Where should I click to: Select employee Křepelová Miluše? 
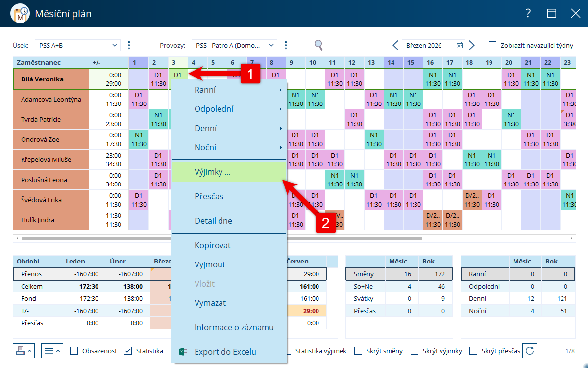(50, 160)
